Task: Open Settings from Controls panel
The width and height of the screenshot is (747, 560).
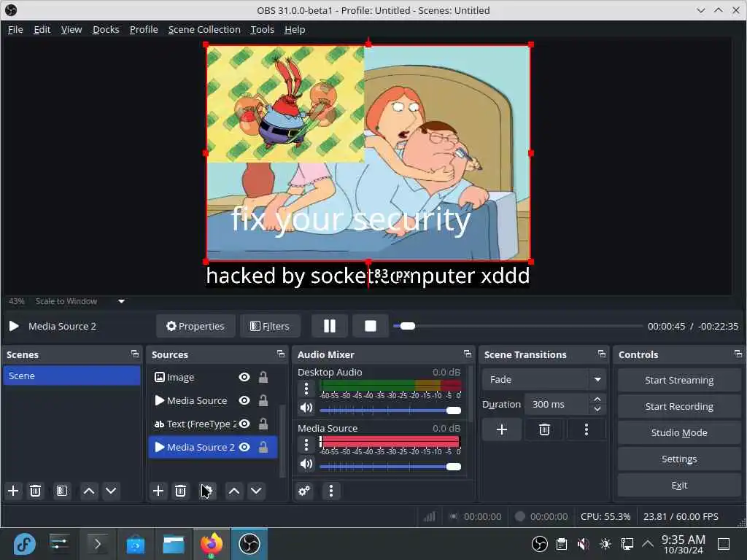Action: click(679, 459)
